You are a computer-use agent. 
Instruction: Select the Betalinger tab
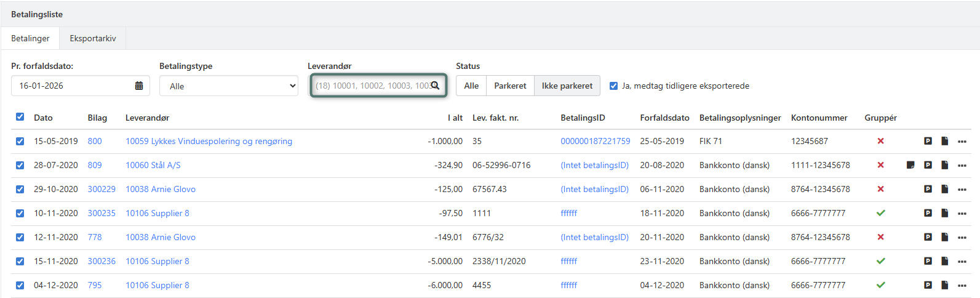point(30,38)
